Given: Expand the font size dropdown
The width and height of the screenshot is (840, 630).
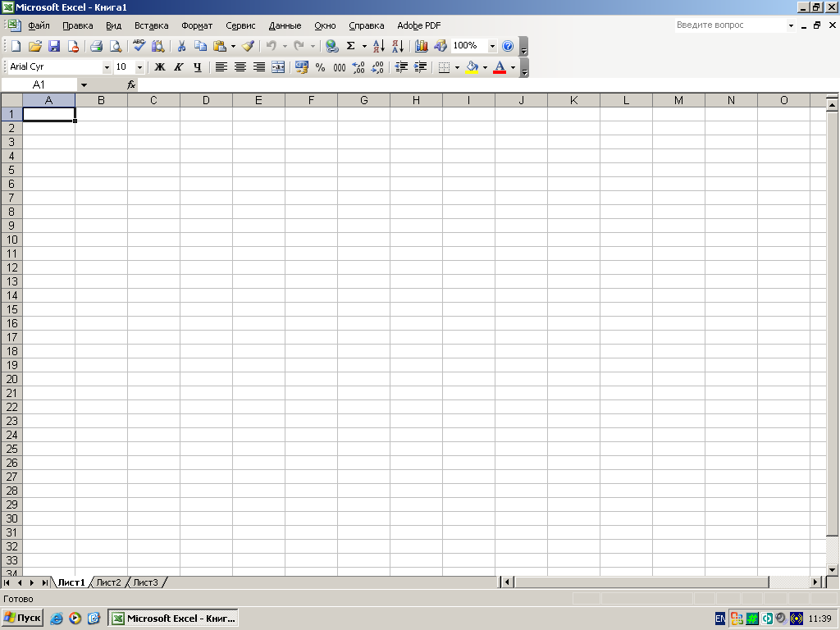Looking at the screenshot, I should [x=139, y=67].
